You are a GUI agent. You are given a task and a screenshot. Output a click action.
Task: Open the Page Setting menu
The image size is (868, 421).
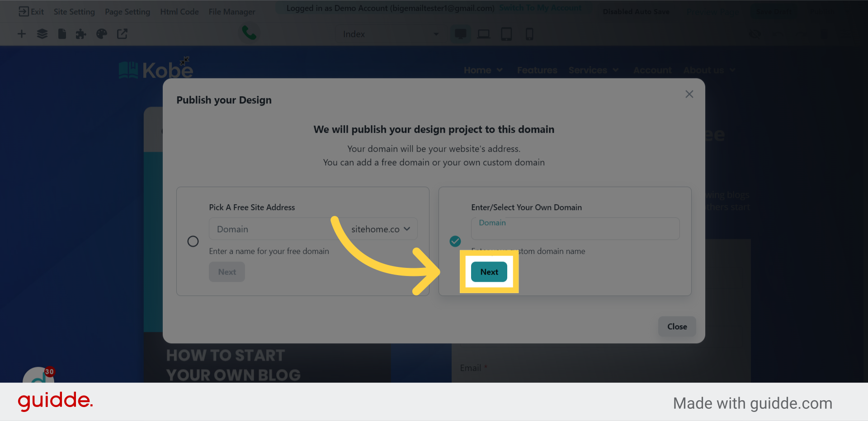[x=127, y=12]
